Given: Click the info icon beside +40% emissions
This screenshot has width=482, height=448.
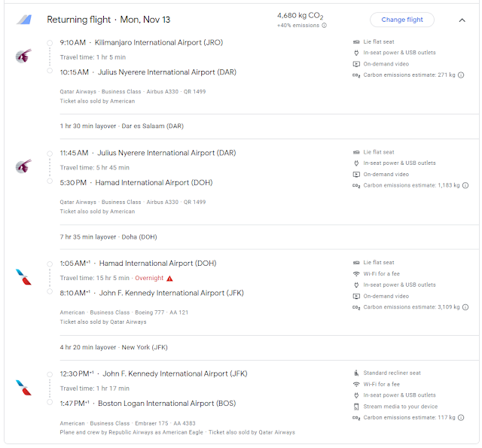Looking at the screenshot, I should pyautogui.click(x=325, y=26).
